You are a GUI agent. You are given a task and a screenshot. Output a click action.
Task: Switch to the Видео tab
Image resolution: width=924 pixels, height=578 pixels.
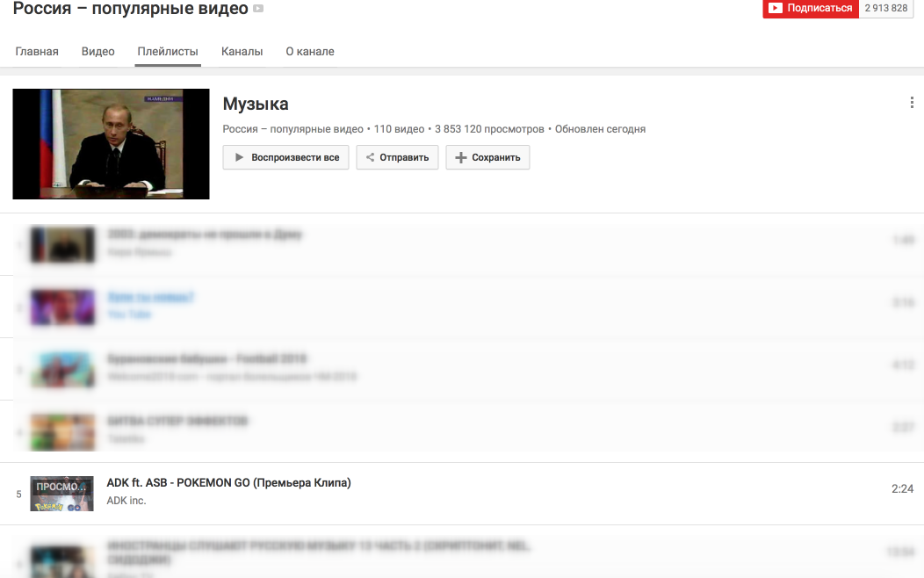coord(97,51)
